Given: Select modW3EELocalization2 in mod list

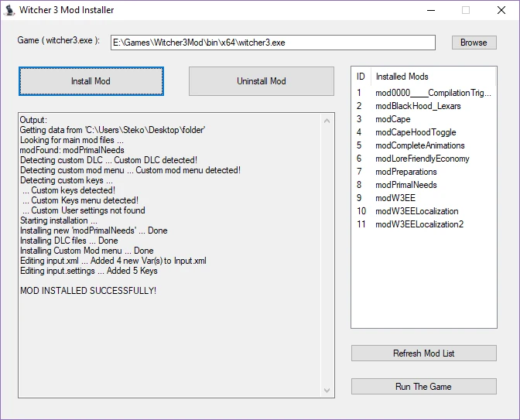Looking at the screenshot, I should click(x=424, y=224).
